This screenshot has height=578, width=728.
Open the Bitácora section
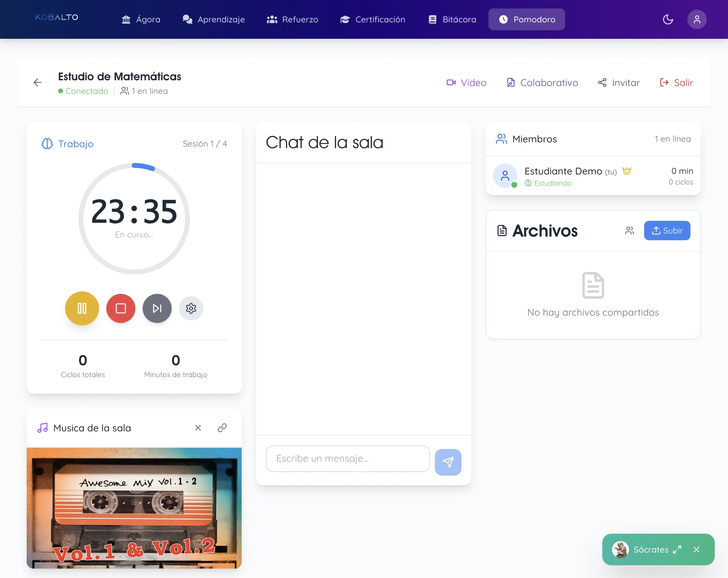click(x=452, y=19)
